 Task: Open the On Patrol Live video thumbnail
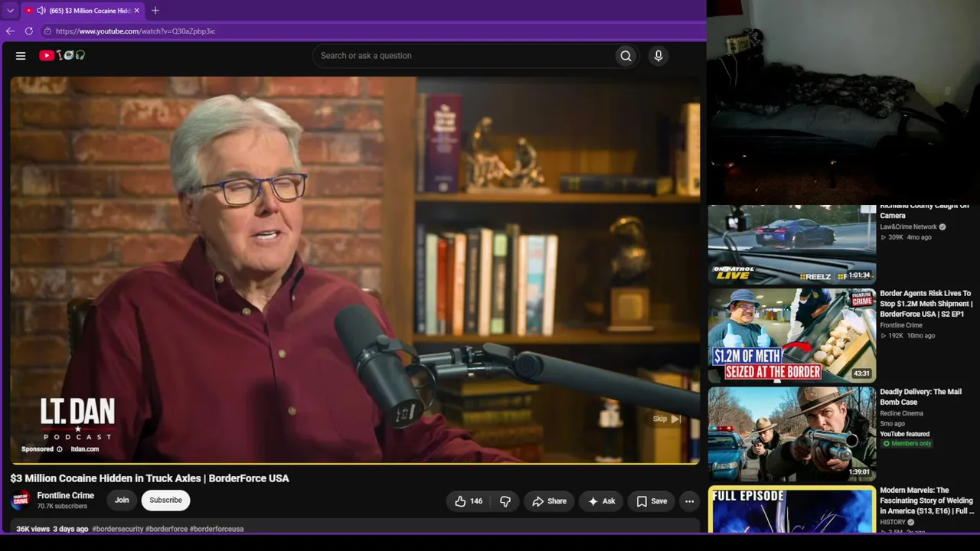(x=792, y=244)
